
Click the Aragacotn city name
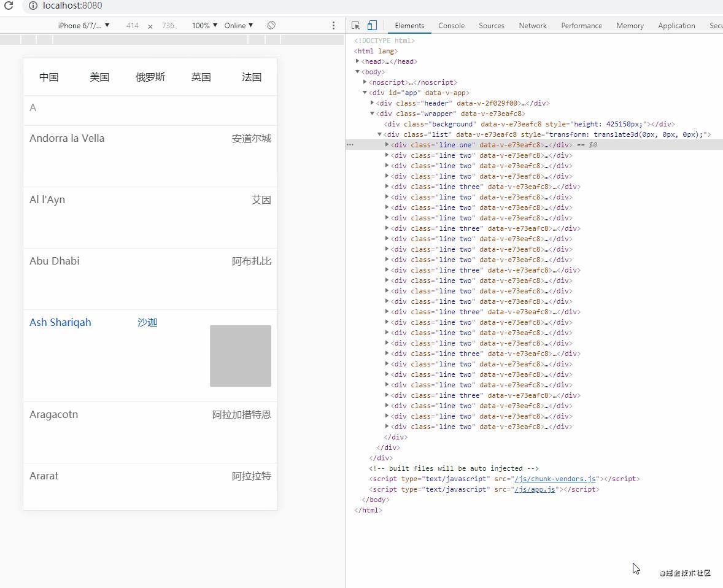point(53,414)
